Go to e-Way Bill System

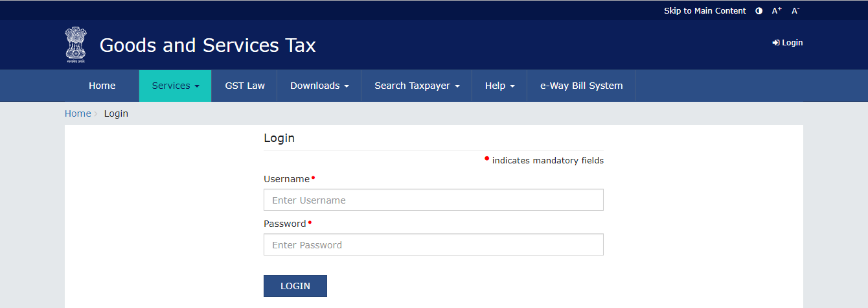tap(581, 86)
